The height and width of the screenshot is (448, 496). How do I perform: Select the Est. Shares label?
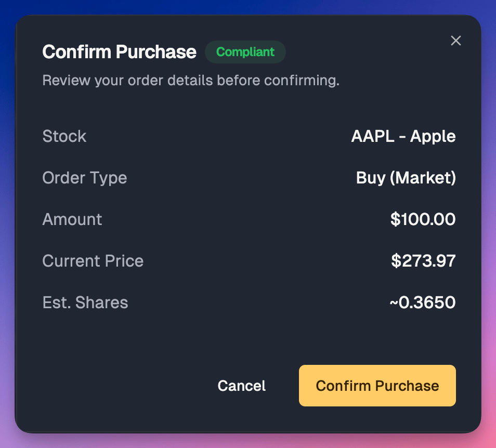click(x=85, y=302)
